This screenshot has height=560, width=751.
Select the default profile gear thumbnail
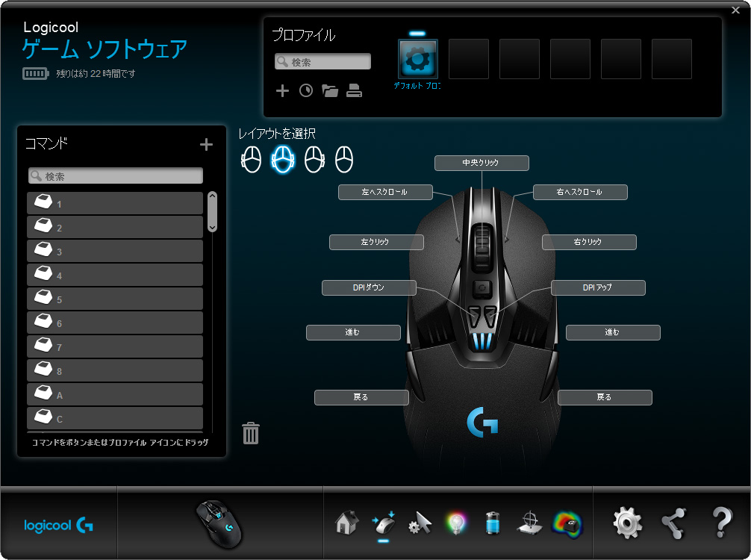(417, 59)
